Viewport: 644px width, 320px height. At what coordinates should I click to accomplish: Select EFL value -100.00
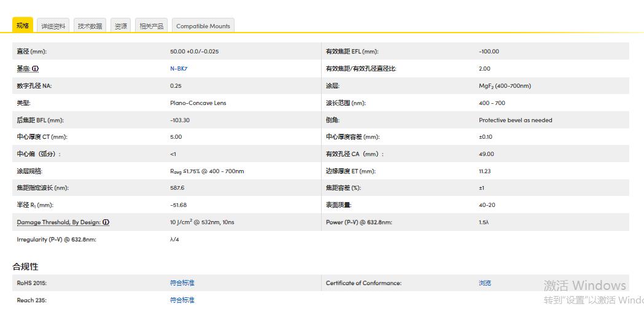tap(489, 52)
